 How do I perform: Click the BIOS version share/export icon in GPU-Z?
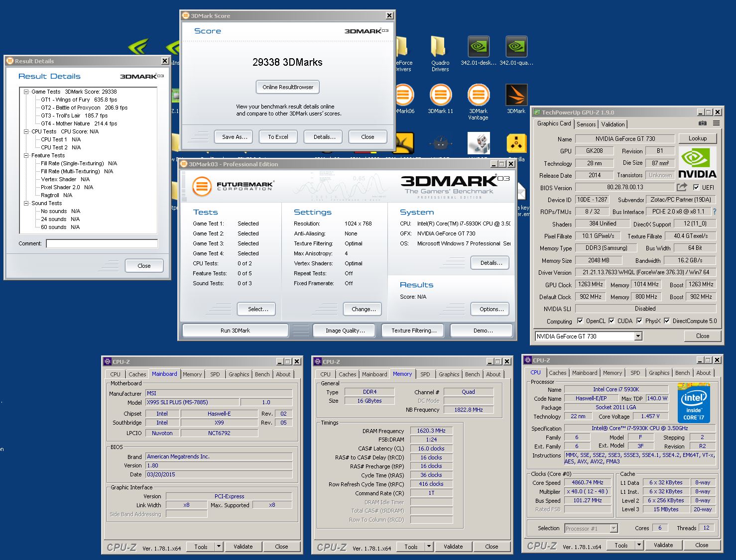(x=682, y=187)
